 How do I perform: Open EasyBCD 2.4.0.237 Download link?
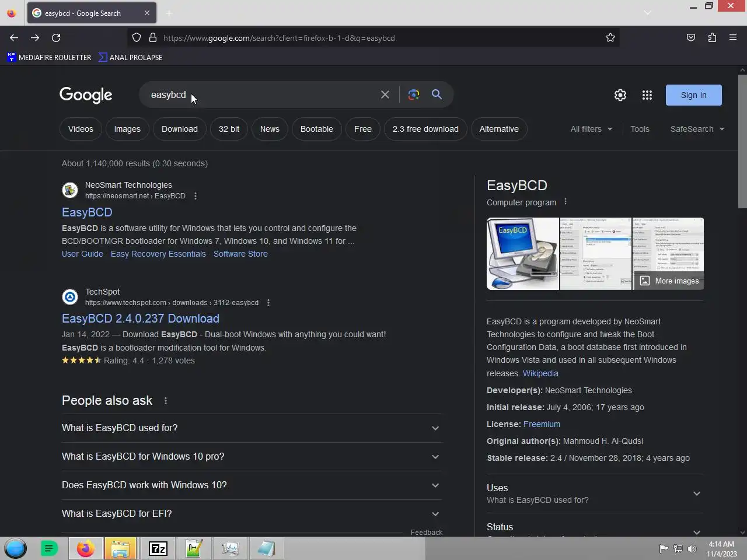point(141,318)
